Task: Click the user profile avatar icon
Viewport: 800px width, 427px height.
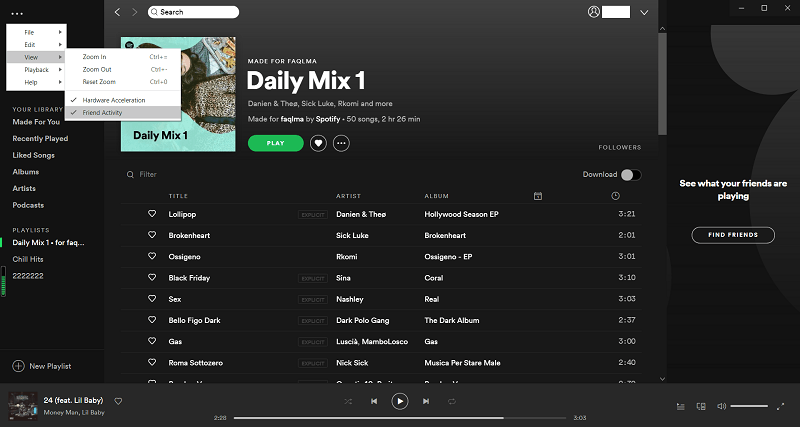Action: click(x=593, y=12)
